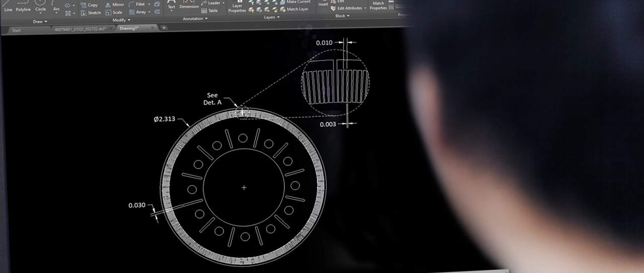Click the Ø2.313 diameter dimension text
644x273 pixels.
click(165, 119)
